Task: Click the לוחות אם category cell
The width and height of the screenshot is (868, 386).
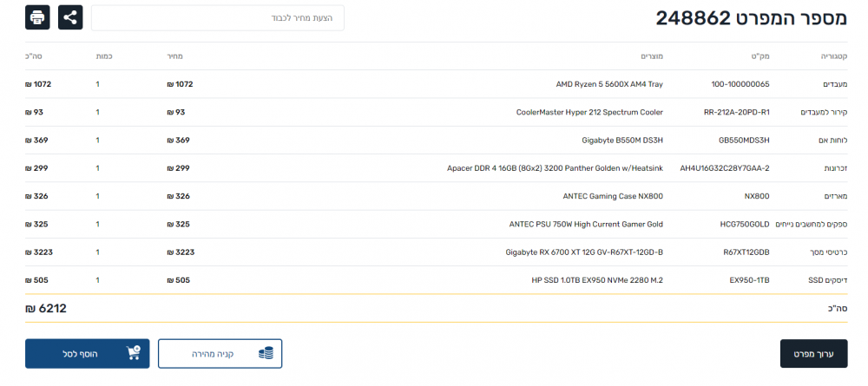Action: pos(833,141)
